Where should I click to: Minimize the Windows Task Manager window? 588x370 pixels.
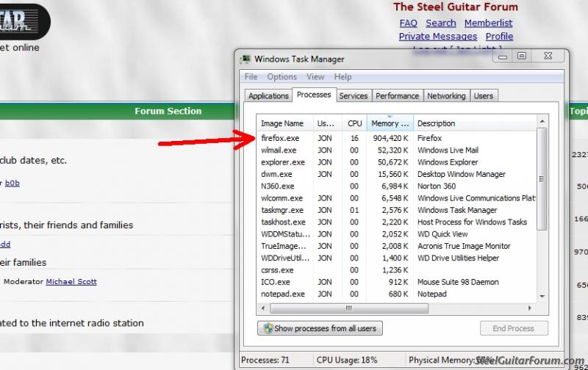coord(503,57)
